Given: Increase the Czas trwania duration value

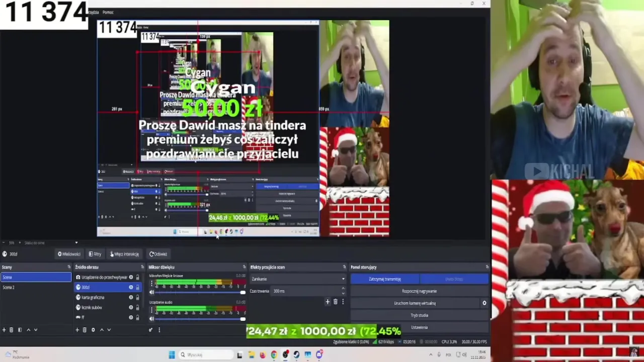Looking at the screenshot, I should point(343,289).
